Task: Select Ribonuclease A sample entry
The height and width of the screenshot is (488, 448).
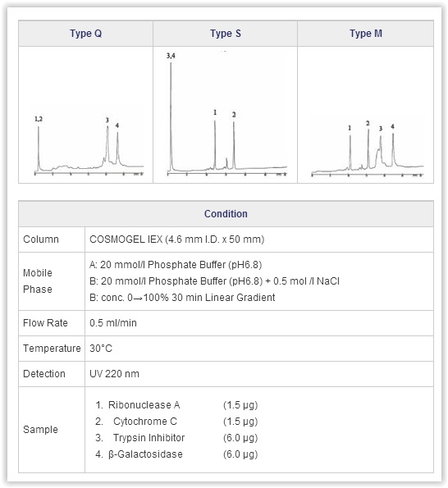Action: (176, 405)
